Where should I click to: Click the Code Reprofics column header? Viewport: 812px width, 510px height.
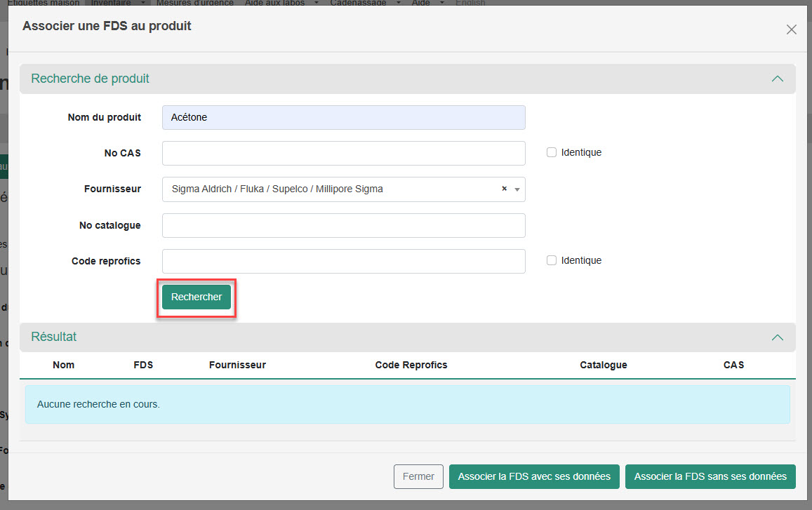(411, 365)
